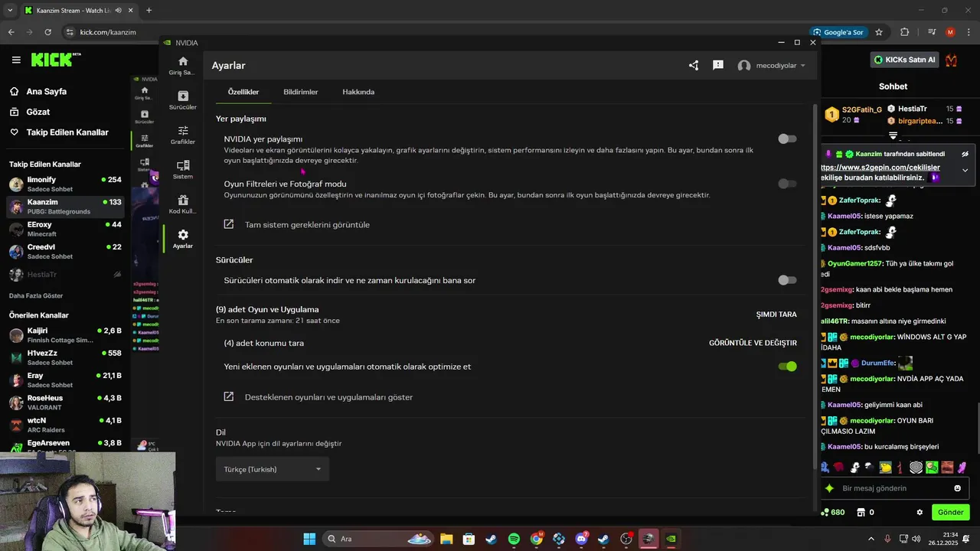980x551 pixels.
Task: Reload the Kick page
Action: (47, 32)
